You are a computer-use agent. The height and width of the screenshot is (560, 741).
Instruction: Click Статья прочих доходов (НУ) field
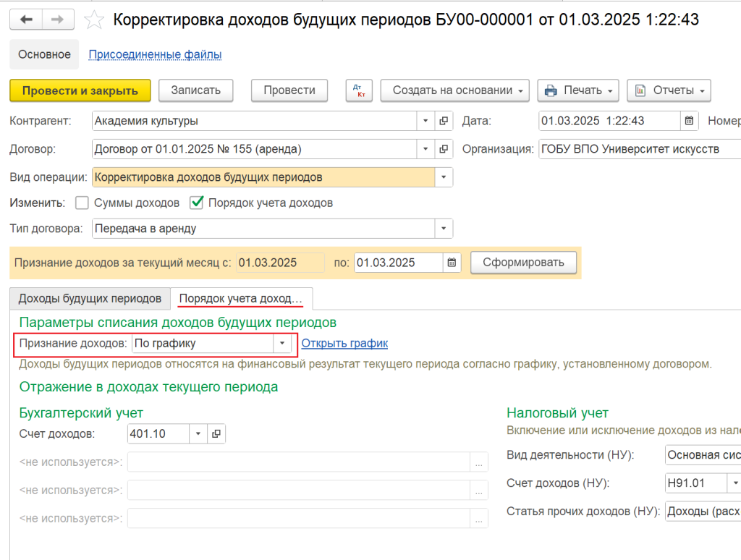[x=703, y=512]
